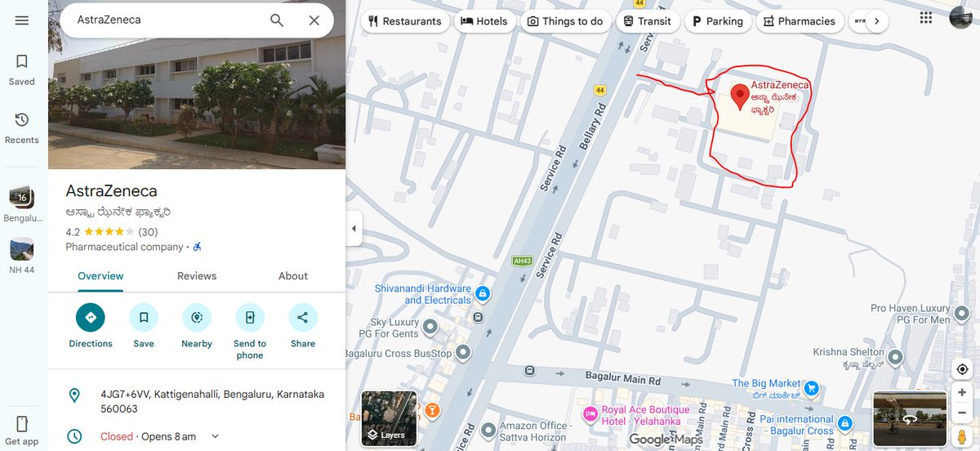Switch to the Overview tab
Screen dimensions: 980x451
tap(100, 276)
